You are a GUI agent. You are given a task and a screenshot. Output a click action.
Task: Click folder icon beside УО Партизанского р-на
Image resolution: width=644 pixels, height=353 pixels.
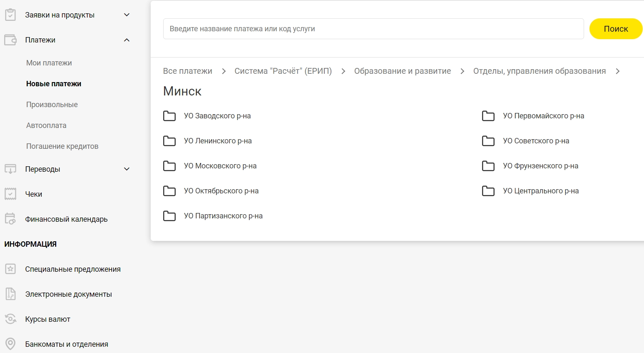tap(169, 216)
